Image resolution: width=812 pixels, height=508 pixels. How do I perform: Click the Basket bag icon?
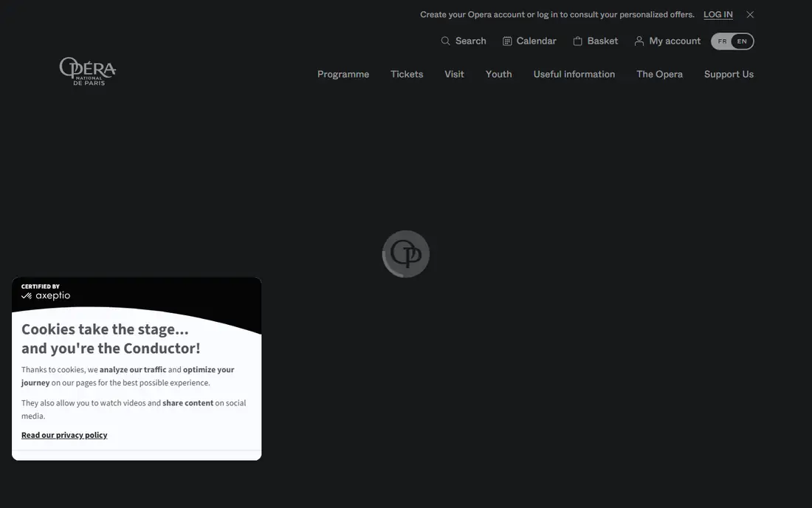point(577,41)
